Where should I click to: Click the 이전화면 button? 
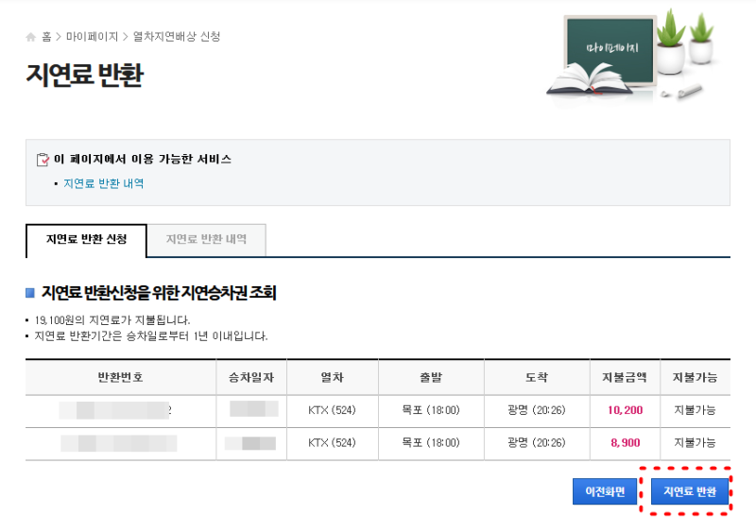(x=605, y=491)
